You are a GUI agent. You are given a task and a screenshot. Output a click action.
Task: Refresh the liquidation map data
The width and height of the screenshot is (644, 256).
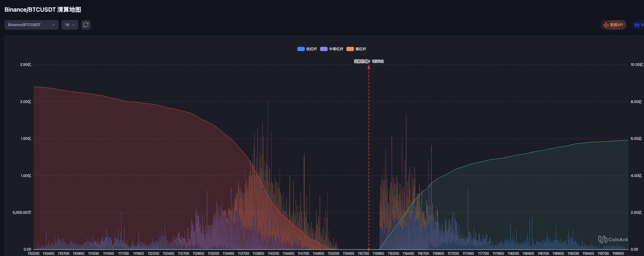pyautogui.click(x=86, y=25)
